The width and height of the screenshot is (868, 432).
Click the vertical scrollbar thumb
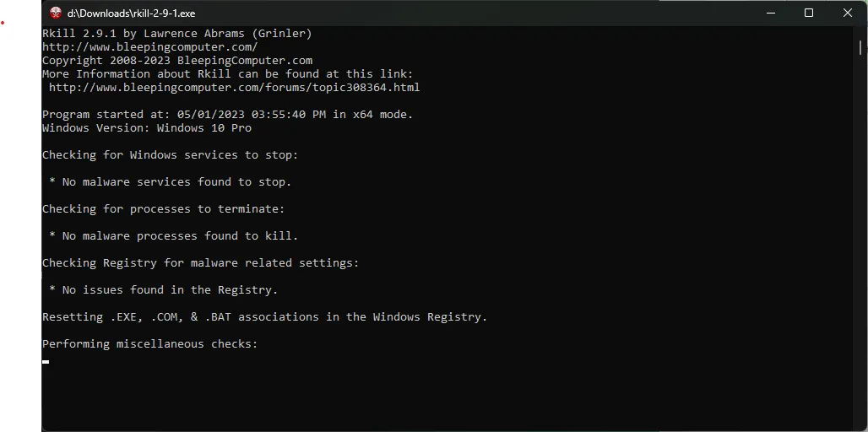click(x=860, y=47)
